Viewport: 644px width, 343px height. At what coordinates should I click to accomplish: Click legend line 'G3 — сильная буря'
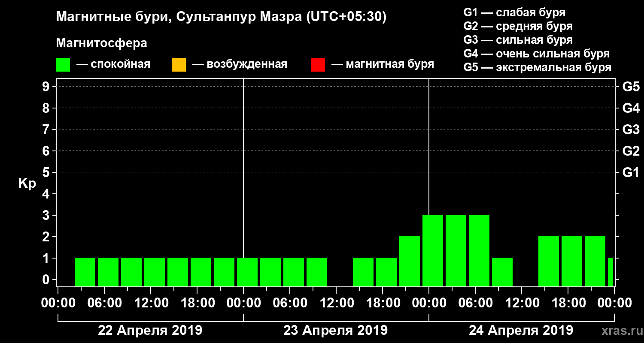tap(518, 40)
